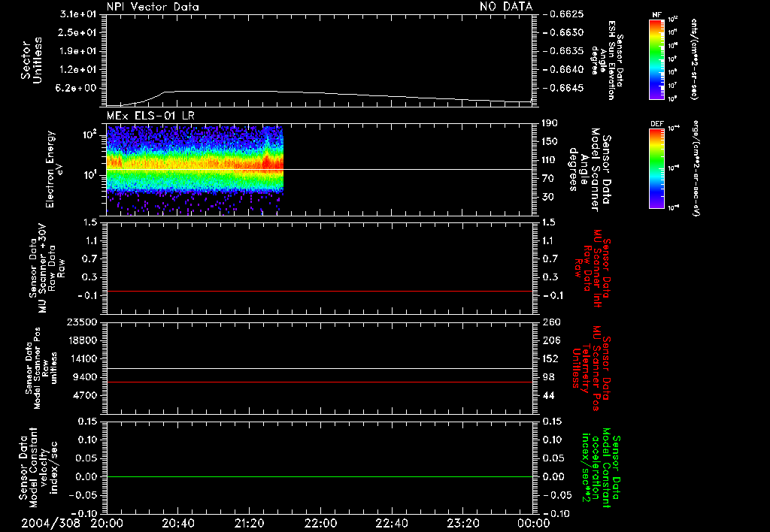Image resolution: width=770 pixels, height=532 pixels.
Task: Click the NF color scale bar
Action: tap(656, 59)
